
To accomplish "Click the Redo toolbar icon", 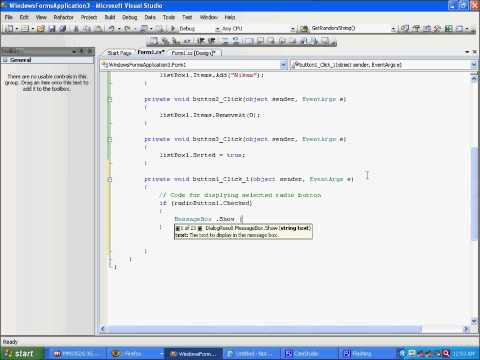I will [x=128, y=29].
